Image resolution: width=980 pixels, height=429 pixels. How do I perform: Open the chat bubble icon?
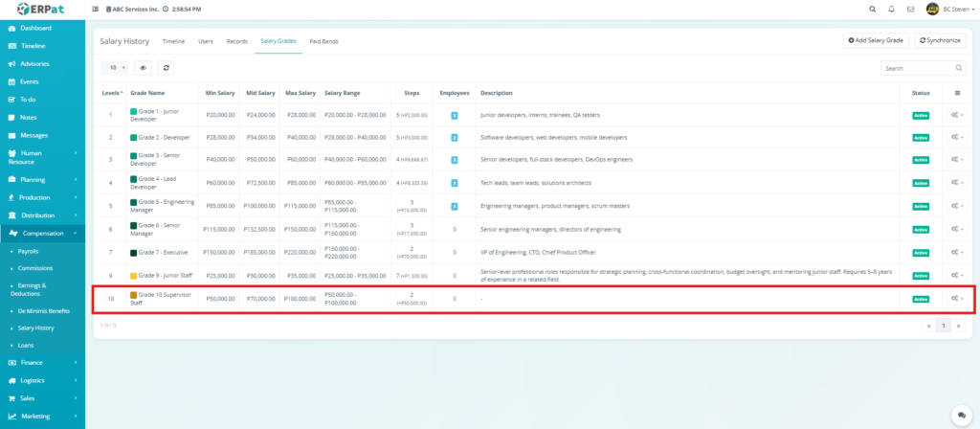click(959, 415)
